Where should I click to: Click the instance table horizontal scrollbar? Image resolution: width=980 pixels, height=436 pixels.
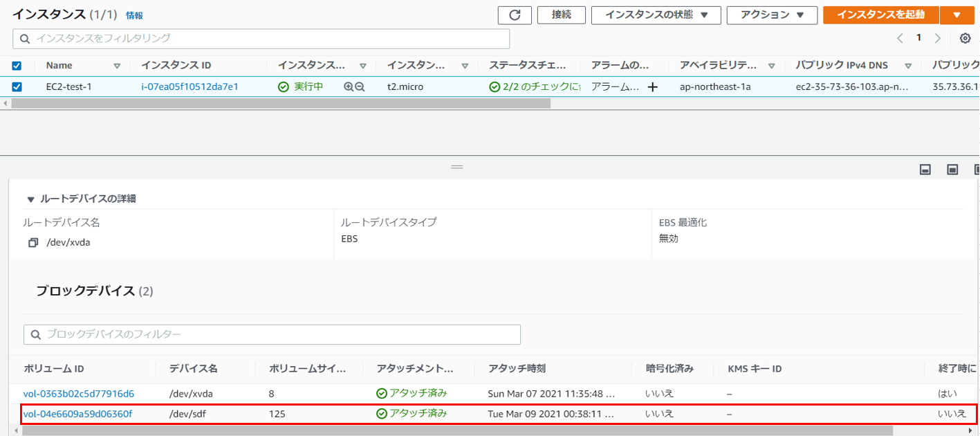point(281,103)
